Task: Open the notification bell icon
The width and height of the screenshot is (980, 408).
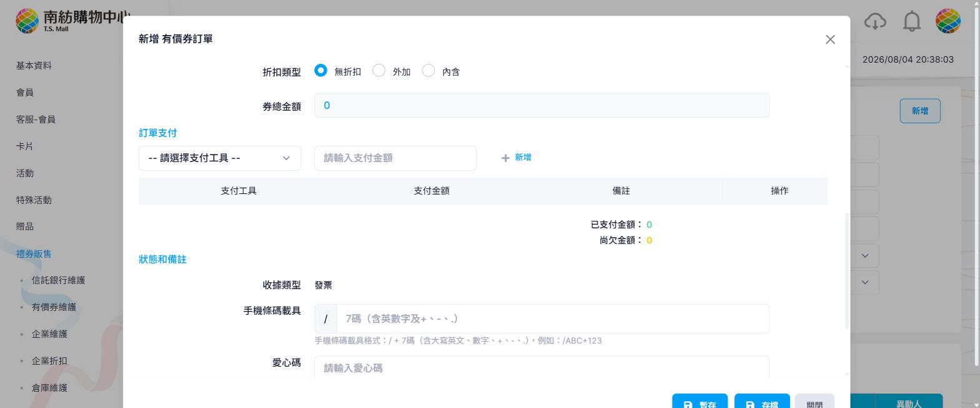Action: click(912, 21)
